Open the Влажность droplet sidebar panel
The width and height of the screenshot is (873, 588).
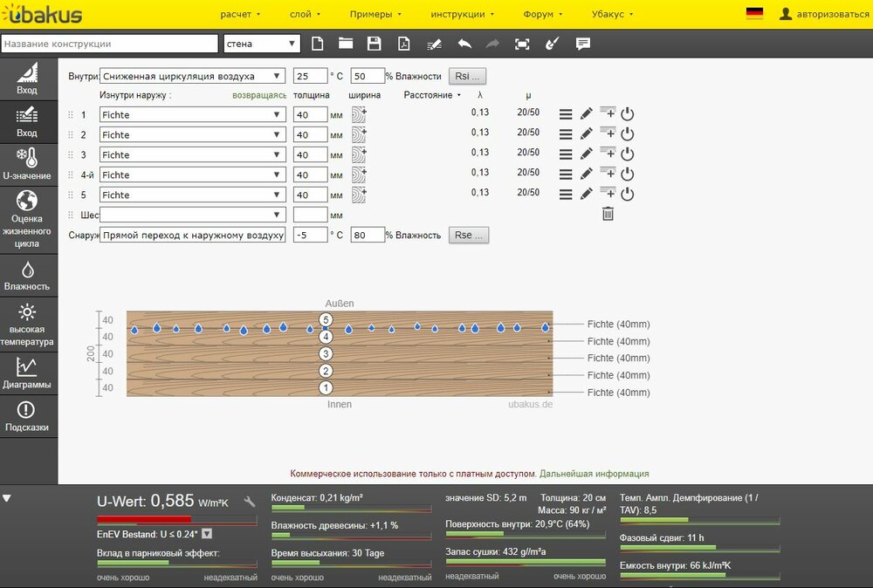point(28,276)
